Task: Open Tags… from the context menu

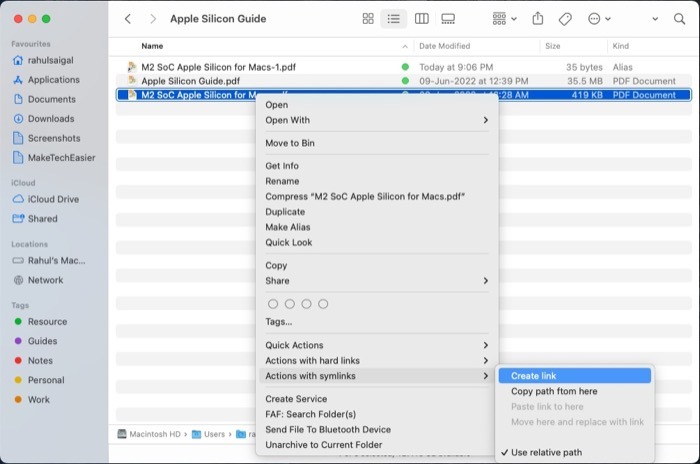Action: [279, 322]
